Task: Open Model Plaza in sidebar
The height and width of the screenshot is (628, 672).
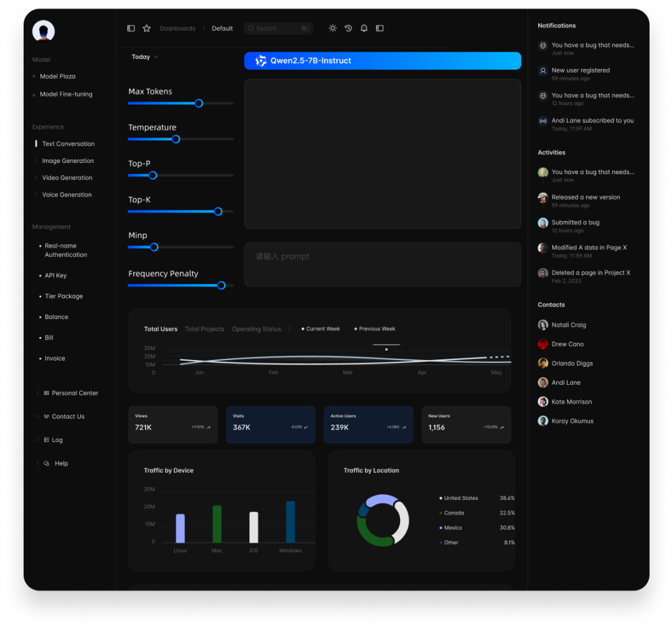Action: pos(57,76)
